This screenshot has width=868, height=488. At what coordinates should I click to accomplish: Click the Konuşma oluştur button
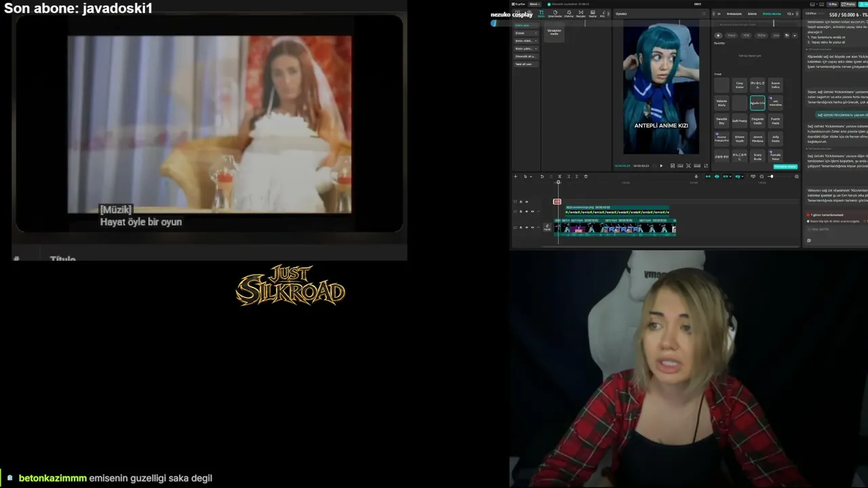pyautogui.click(x=785, y=166)
